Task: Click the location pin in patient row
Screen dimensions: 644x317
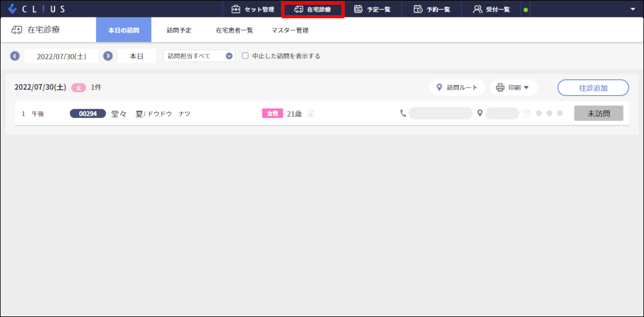Action: pos(480,113)
